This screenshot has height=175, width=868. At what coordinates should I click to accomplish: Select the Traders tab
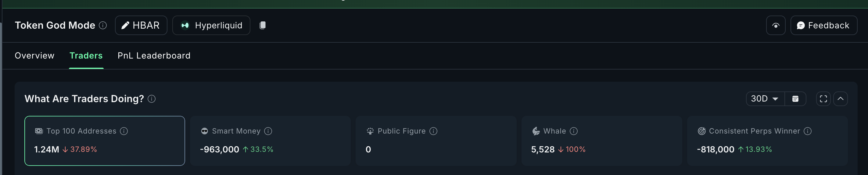86,55
